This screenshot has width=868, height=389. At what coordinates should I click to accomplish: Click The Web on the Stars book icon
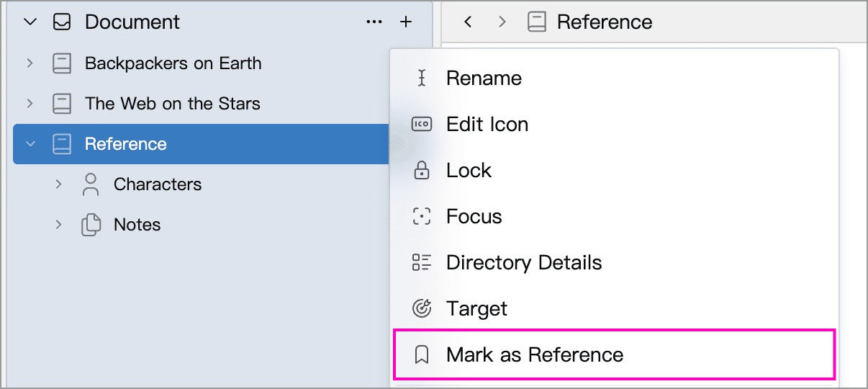click(62, 104)
